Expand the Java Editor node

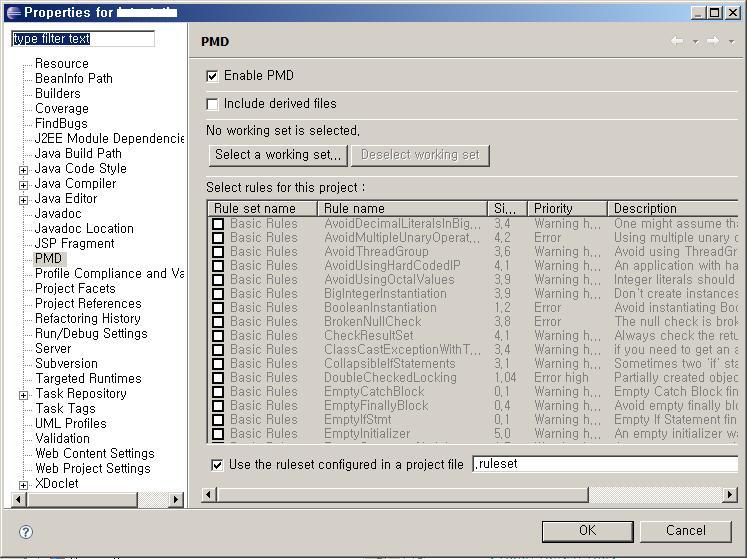tap(23, 200)
